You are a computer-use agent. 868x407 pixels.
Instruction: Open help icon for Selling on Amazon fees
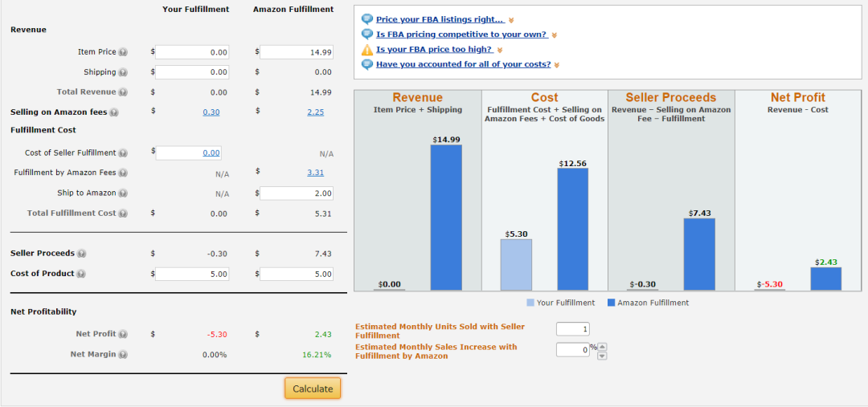[114, 112]
